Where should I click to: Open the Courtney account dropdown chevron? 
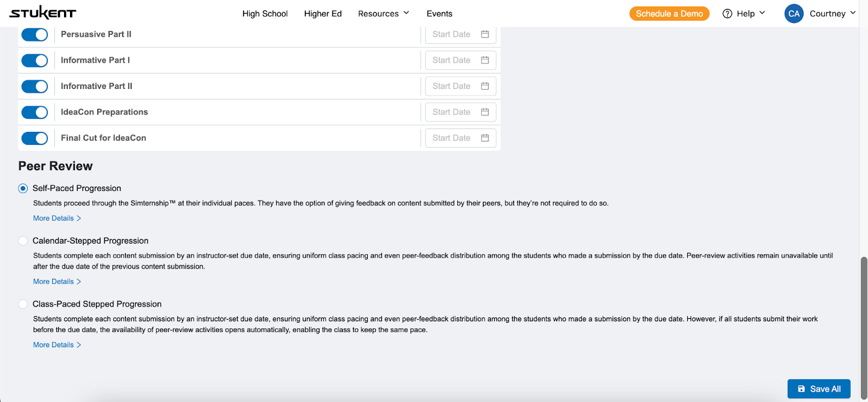pos(853,13)
